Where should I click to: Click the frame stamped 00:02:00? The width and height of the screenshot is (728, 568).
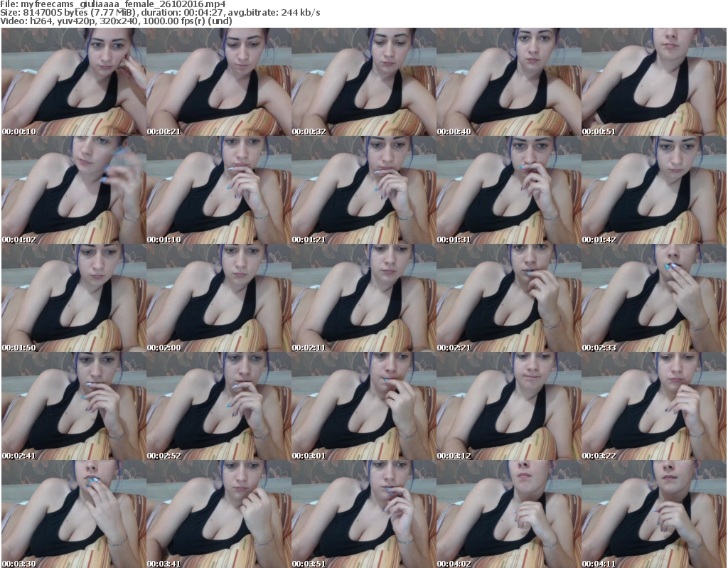coord(219,298)
